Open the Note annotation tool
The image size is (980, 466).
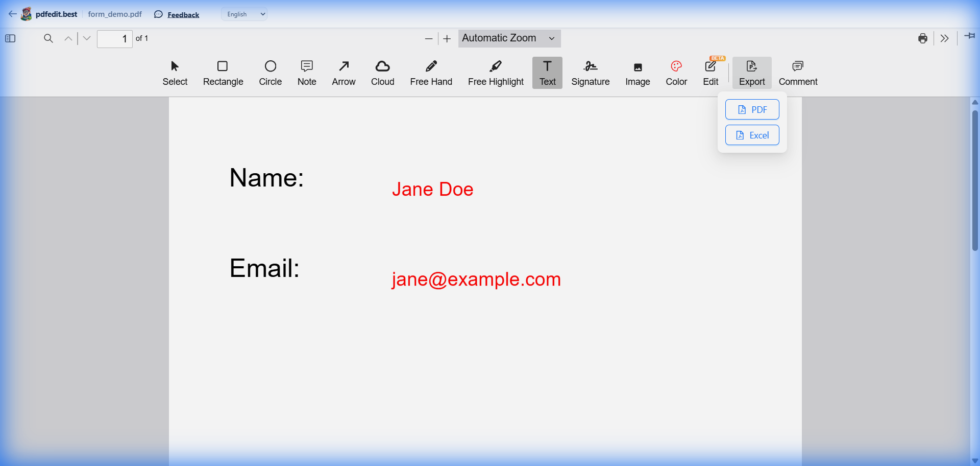(x=306, y=73)
